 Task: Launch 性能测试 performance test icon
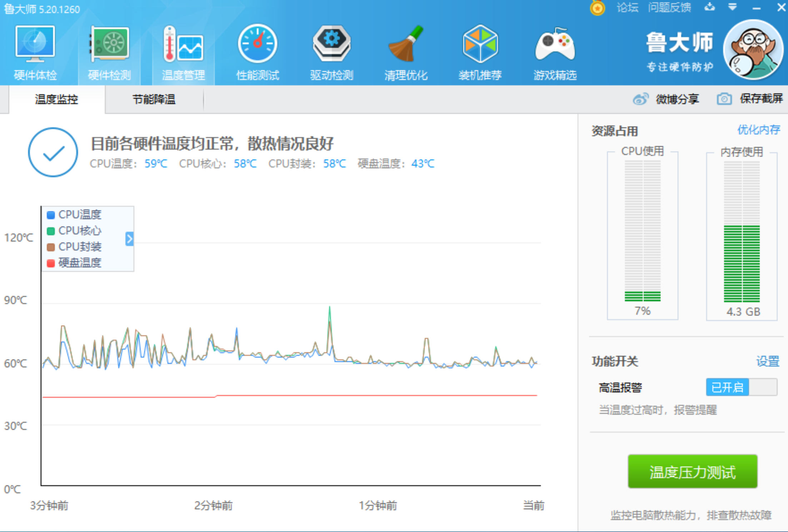(257, 44)
